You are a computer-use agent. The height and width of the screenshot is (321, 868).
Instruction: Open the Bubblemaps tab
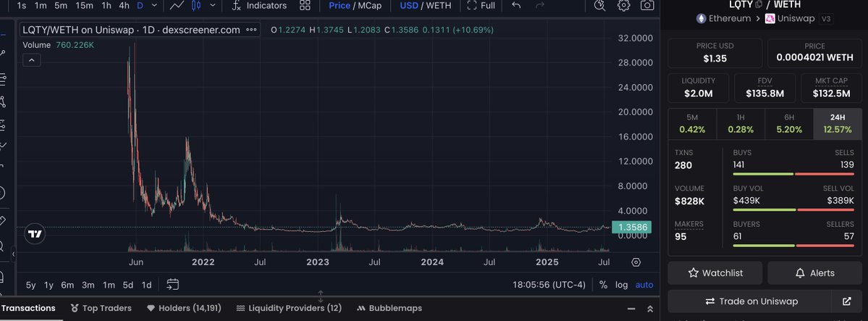[x=389, y=308]
